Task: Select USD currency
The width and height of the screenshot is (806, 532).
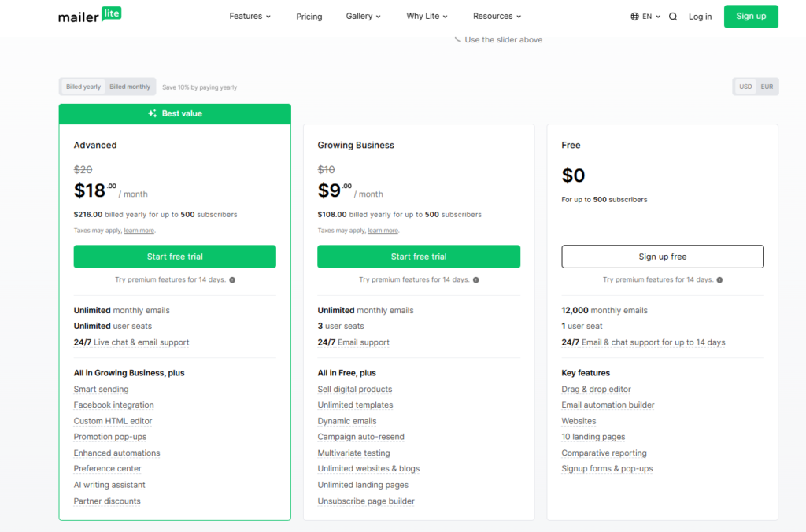Action: pos(745,87)
